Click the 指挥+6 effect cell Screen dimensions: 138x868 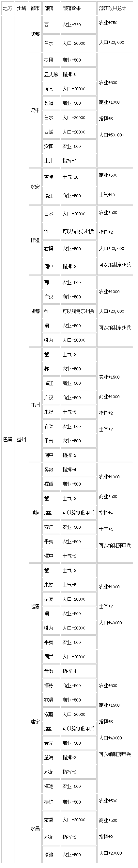pos(78,75)
